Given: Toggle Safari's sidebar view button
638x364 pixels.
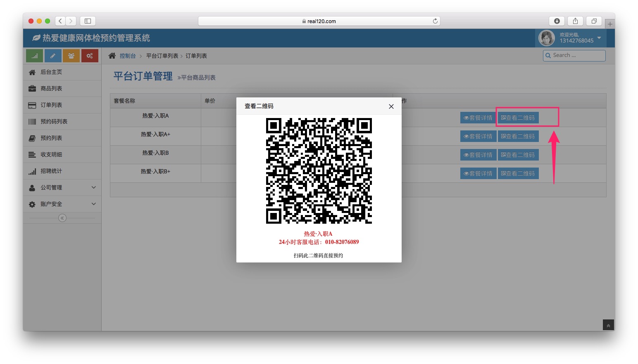Looking at the screenshot, I should pos(88,21).
